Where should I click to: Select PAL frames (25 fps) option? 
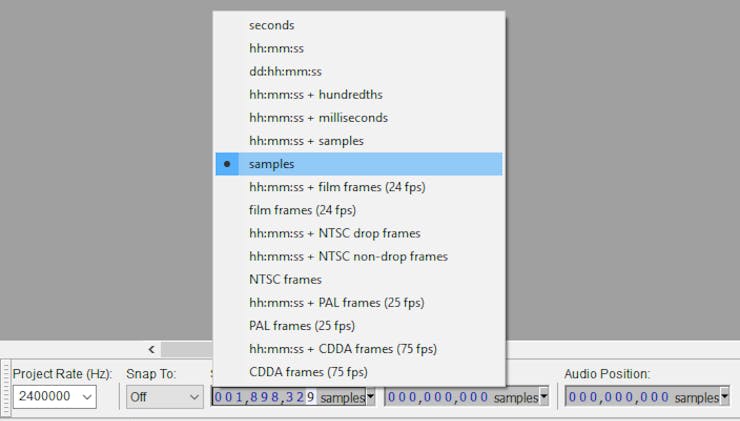pyautogui.click(x=359, y=326)
